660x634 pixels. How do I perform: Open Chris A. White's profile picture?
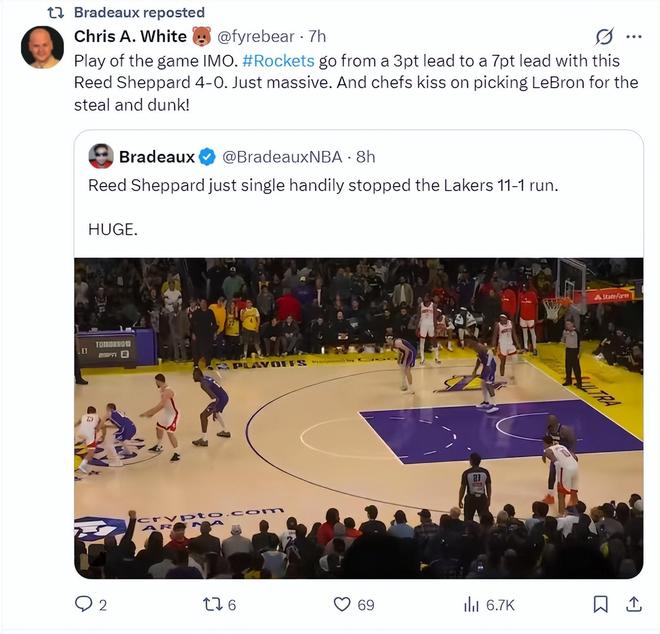click(42, 47)
